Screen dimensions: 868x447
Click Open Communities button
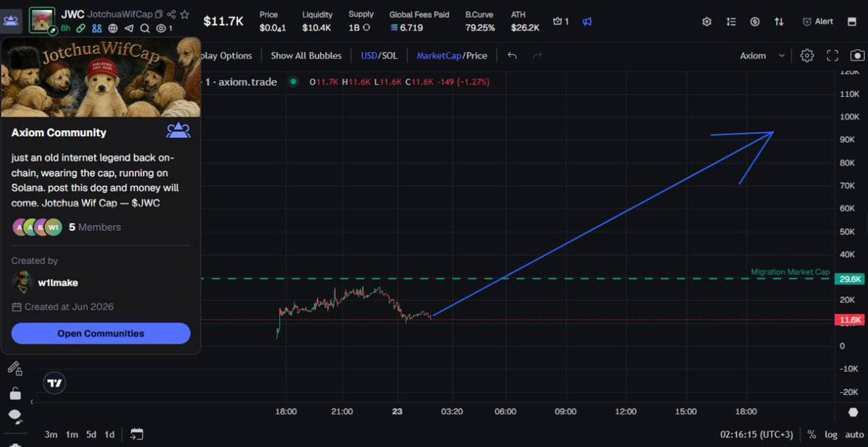pos(101,333)
